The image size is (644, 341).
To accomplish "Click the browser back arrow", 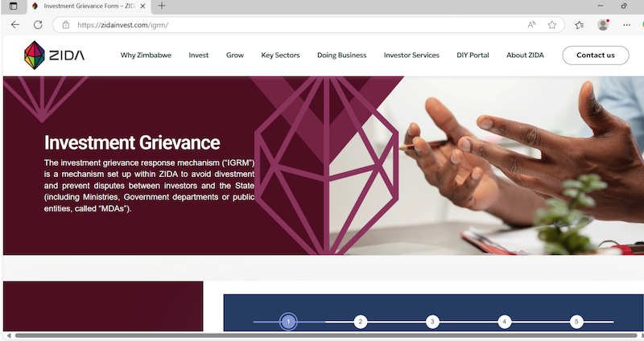I will [x=15, y=25].
